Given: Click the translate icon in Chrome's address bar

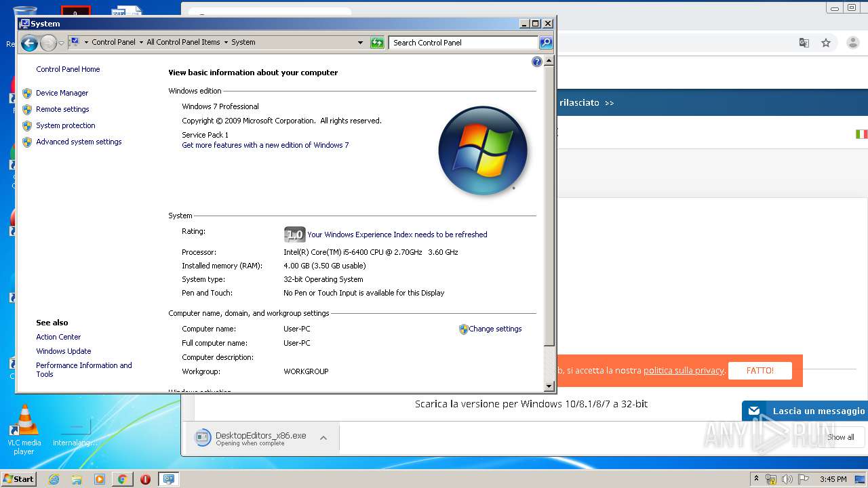Looking at the screenshot, I should point(804,43).
